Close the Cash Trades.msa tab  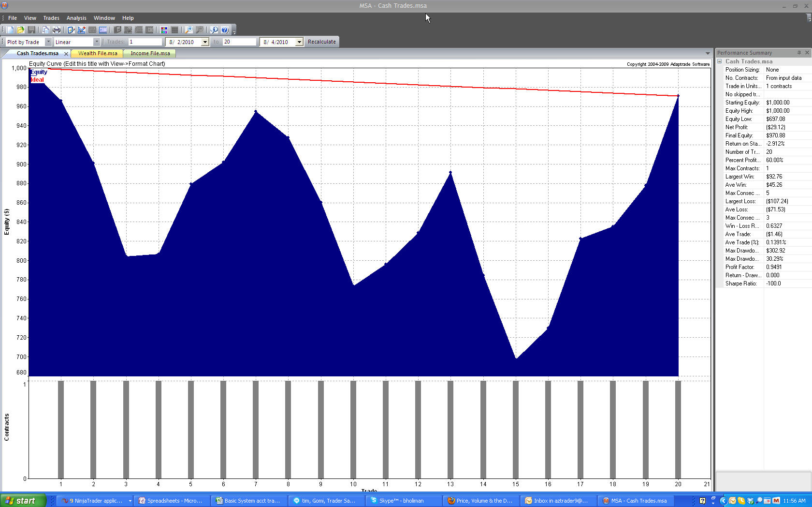pos(66,54)
